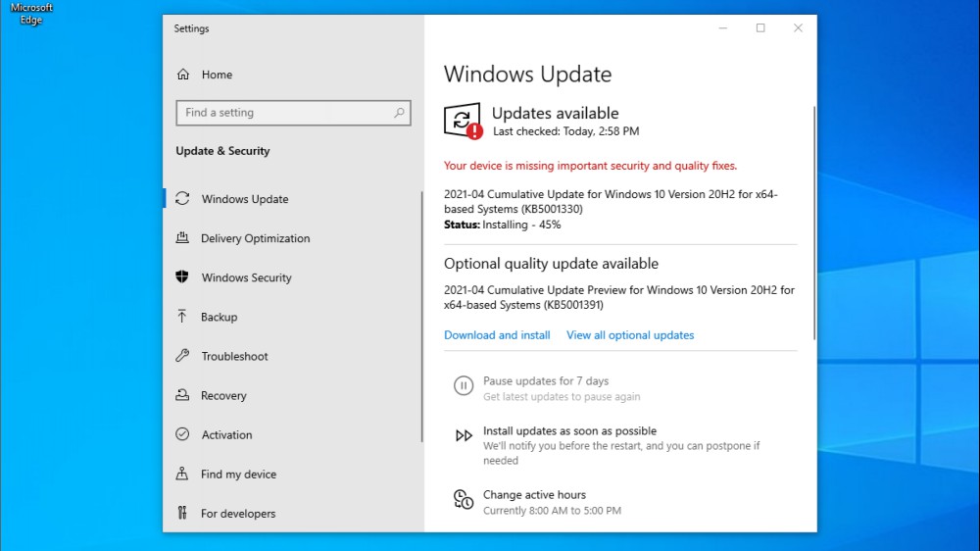The width and height of the screenshot is (980, 551).
Task: Click the KB5001330 cumulative update text
Action: (611, 201)
